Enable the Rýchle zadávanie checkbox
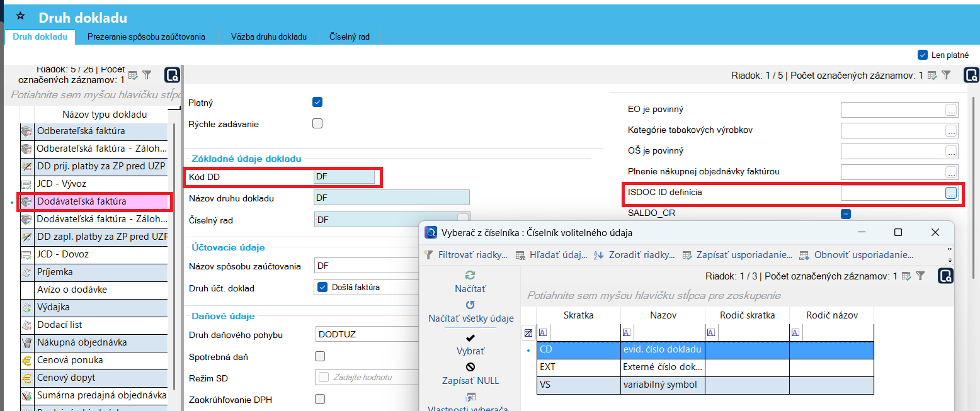980x411 pixels. (317, 123)
